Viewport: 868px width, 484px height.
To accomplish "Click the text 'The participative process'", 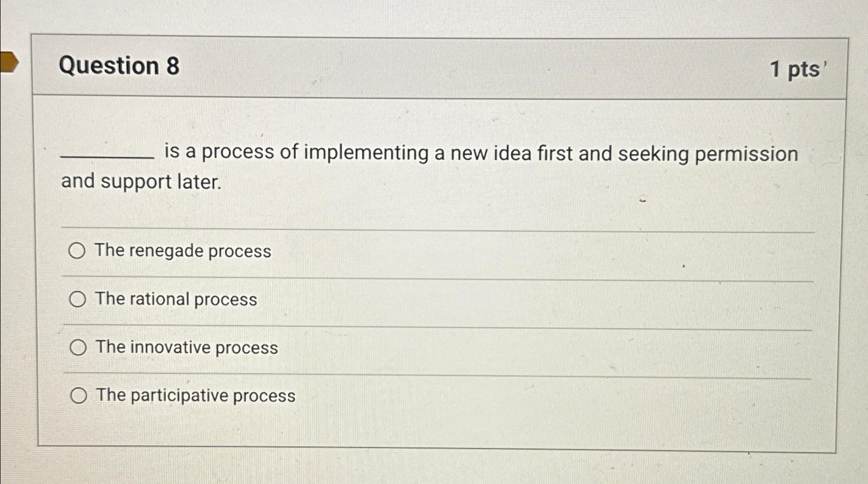I will tap(195, 395).
